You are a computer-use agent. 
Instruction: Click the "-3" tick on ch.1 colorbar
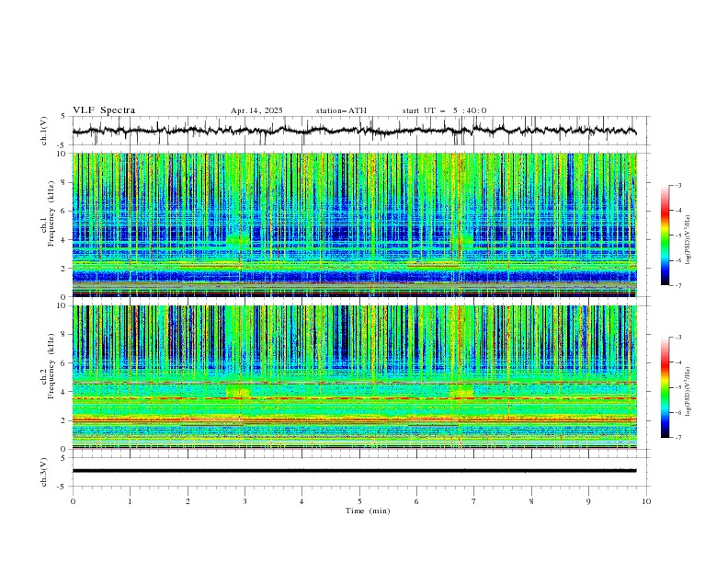click(x=677, y=185)
